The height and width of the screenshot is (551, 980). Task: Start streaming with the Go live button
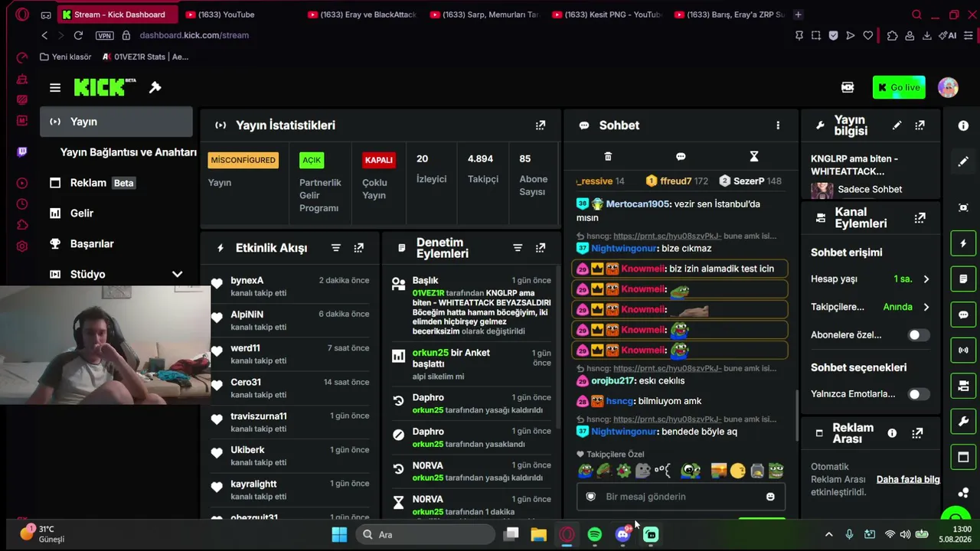(x=899, y=87)
